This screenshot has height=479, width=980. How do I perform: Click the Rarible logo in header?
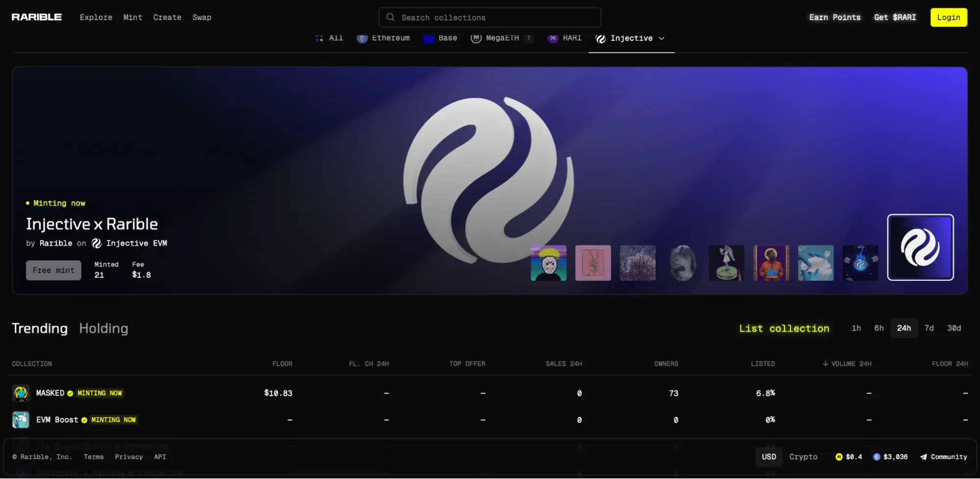[x=37, y=17]
